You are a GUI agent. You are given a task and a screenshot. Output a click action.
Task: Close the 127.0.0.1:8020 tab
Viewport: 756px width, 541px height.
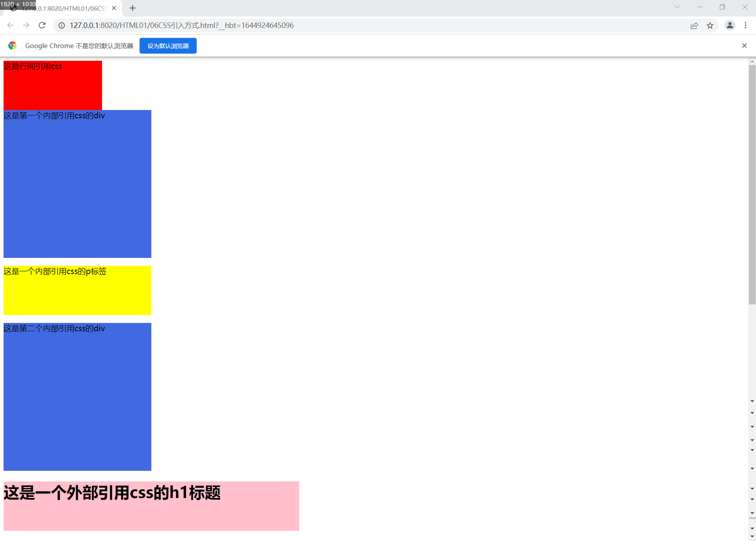point(114,8)
